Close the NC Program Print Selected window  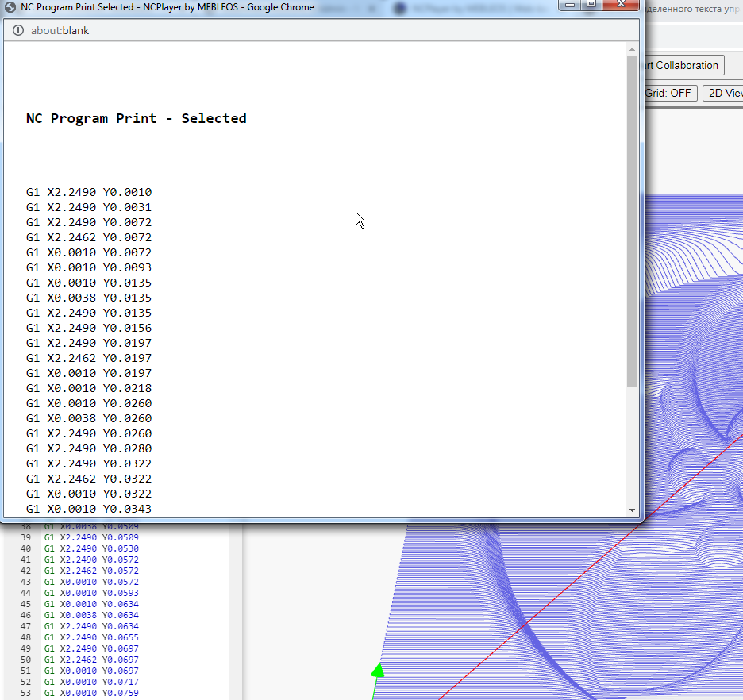pos(621,4)
